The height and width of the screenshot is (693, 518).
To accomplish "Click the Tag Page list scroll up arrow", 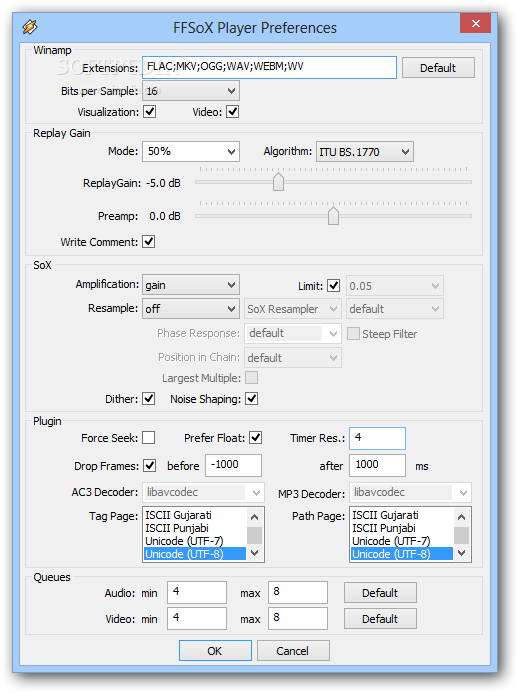I will pyautogui.click(x=255, y=517).
